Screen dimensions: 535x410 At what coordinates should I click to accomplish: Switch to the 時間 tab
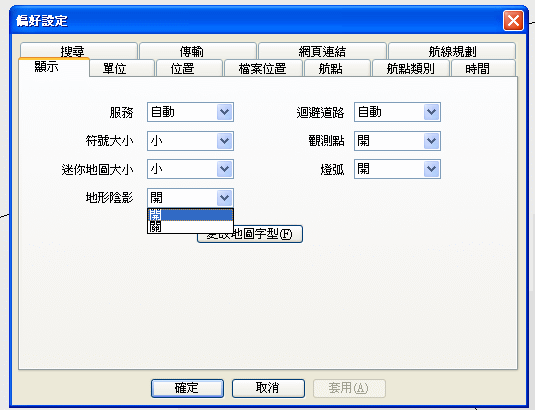click(483, 68)
